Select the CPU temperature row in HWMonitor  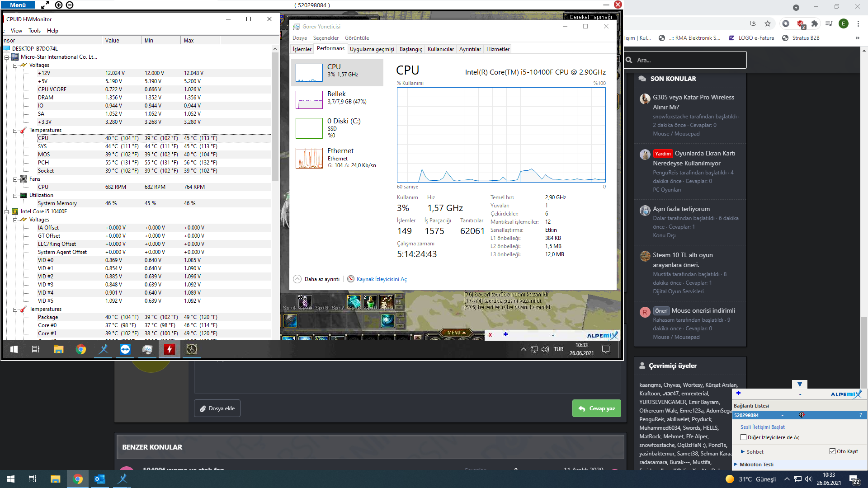pyautogui.click(x=154, y=138)
